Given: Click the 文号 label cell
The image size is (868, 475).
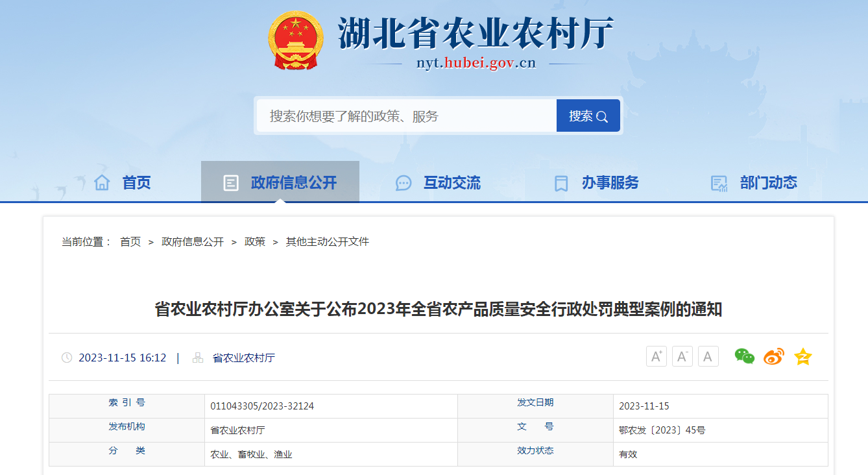Looking at the screenshot, I should pyautogui.click(x=535, y=430).
